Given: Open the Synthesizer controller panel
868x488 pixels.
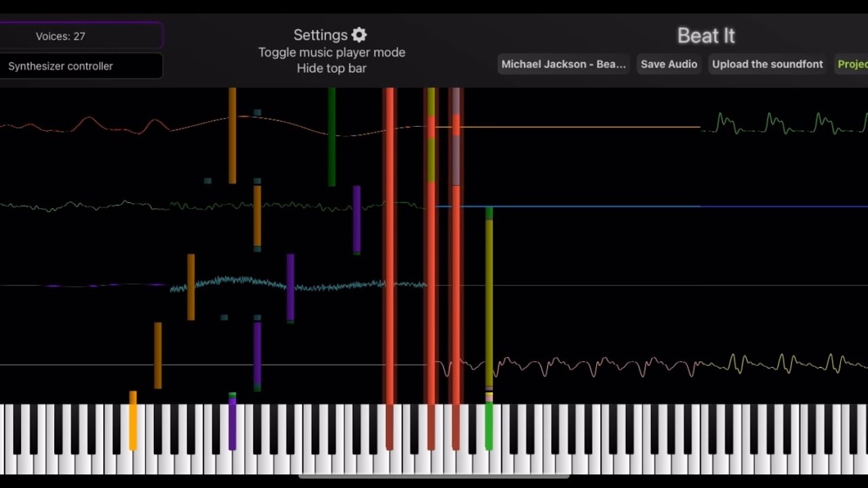Looking at the screenshot, I should pos(81,66).
